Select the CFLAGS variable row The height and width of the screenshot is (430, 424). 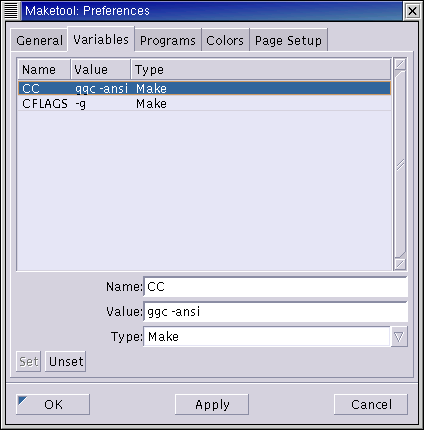click(x=204, y=104)
